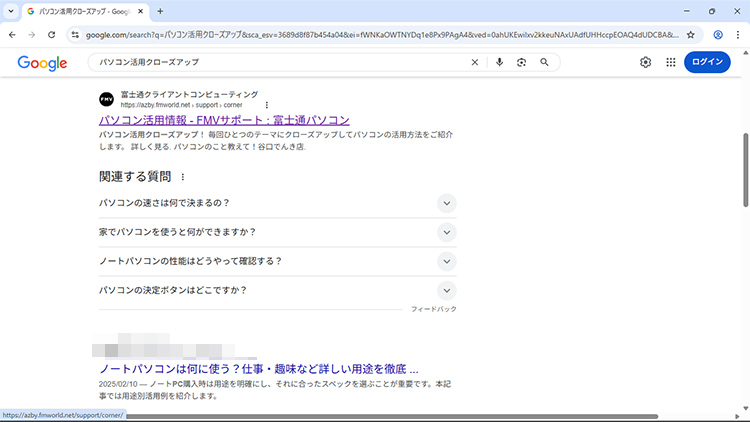The image size is (750, 422).
Task: Expand question ノートパソコンの性能はどうやって確認する？
Action: coord(446,261)
